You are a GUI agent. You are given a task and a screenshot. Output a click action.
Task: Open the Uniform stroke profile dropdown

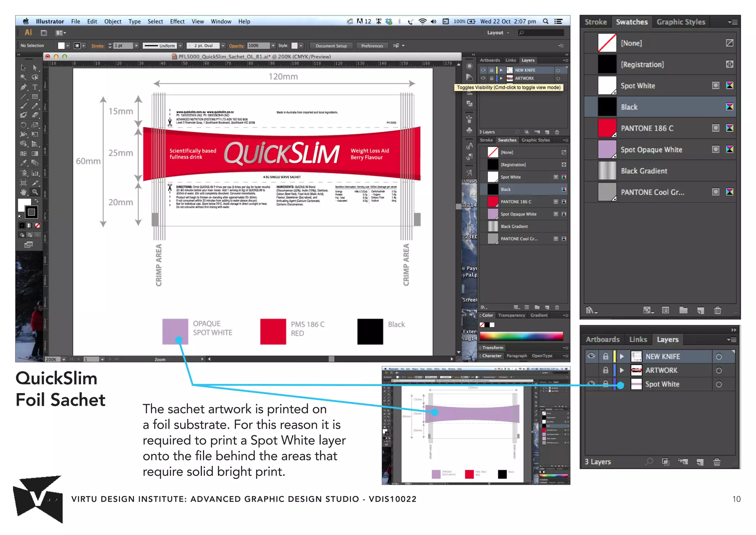(x=181, y=45)
